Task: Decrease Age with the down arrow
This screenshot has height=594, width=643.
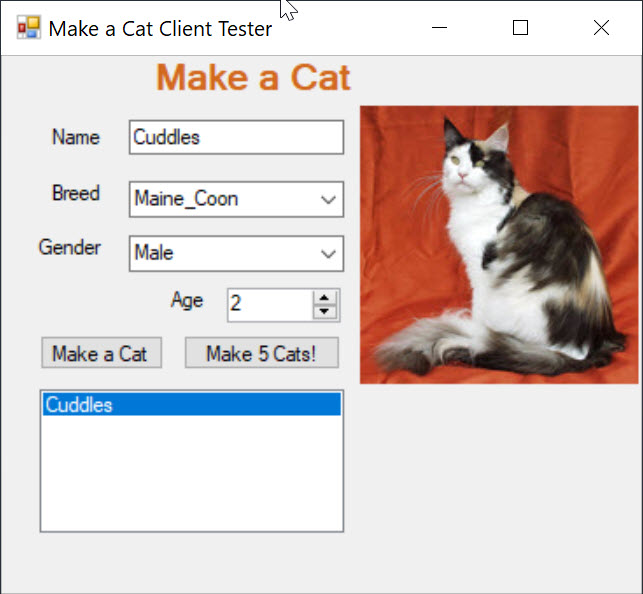Action: tap(324, 312)
